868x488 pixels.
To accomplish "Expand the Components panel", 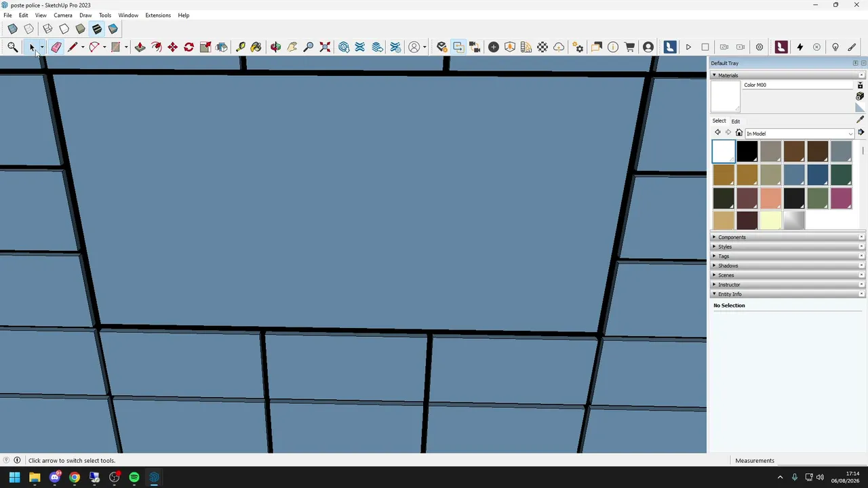I will pos(787,237).
